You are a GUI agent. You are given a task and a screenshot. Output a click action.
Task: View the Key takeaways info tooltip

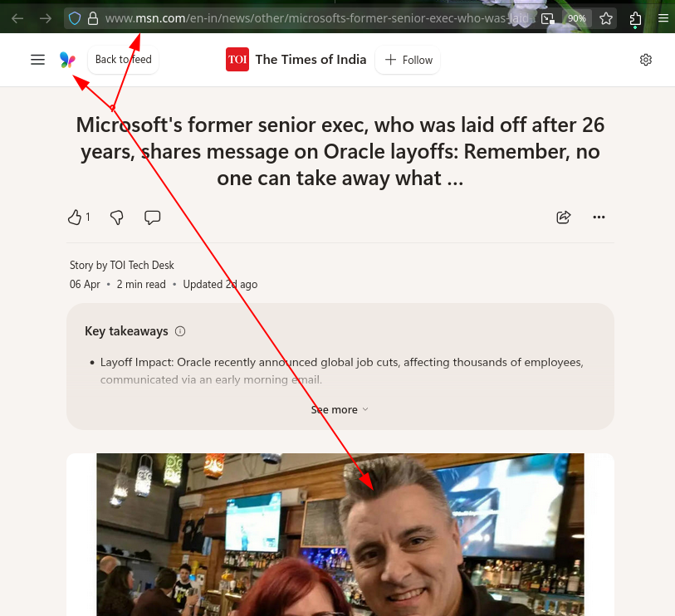click(180, 331)
